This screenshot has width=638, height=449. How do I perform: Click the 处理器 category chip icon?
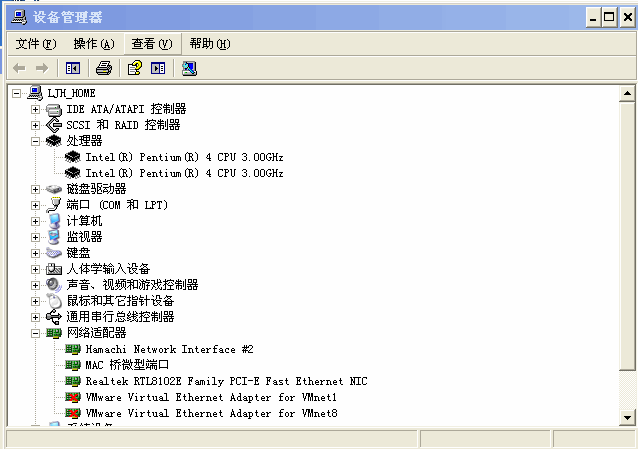[54, 141]
